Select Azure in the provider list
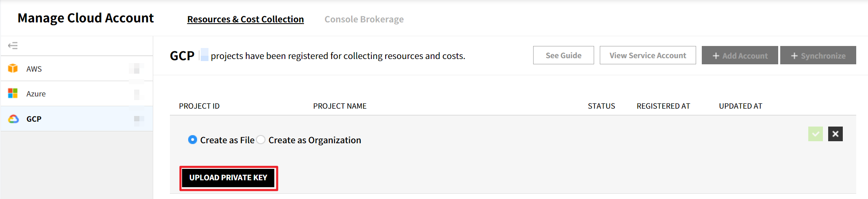The width and height of the screenshot is (868, 199). 36,94
